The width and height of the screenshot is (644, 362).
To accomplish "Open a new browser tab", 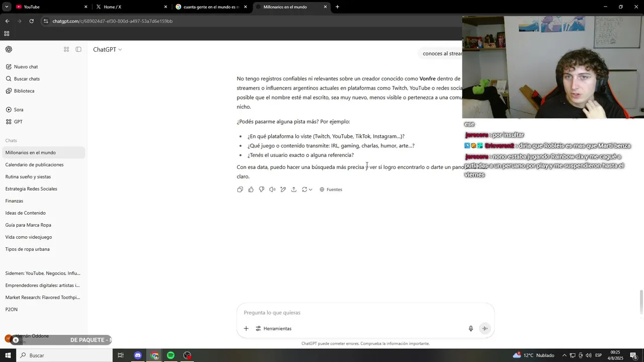I will (337, 7).
